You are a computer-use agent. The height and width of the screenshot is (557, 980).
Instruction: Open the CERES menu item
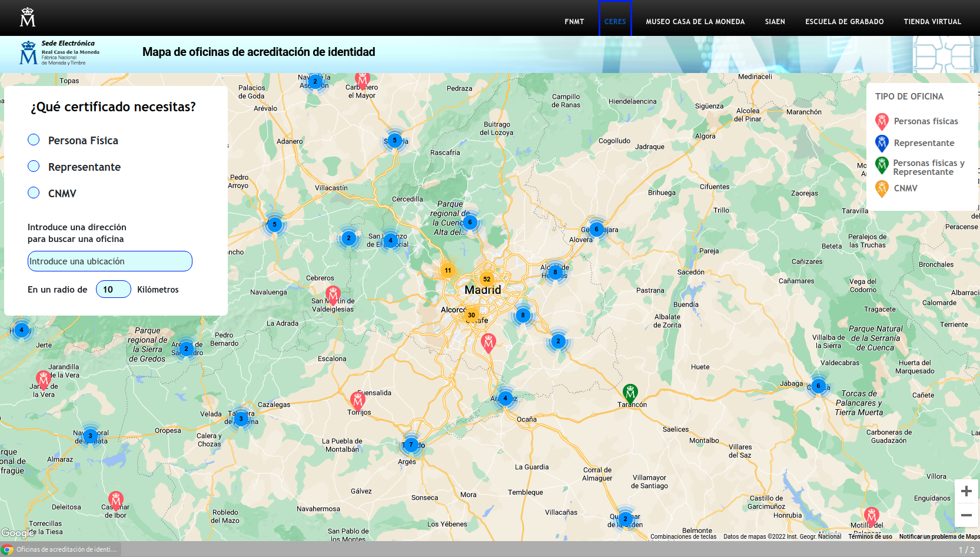click(x=615, y=22)
